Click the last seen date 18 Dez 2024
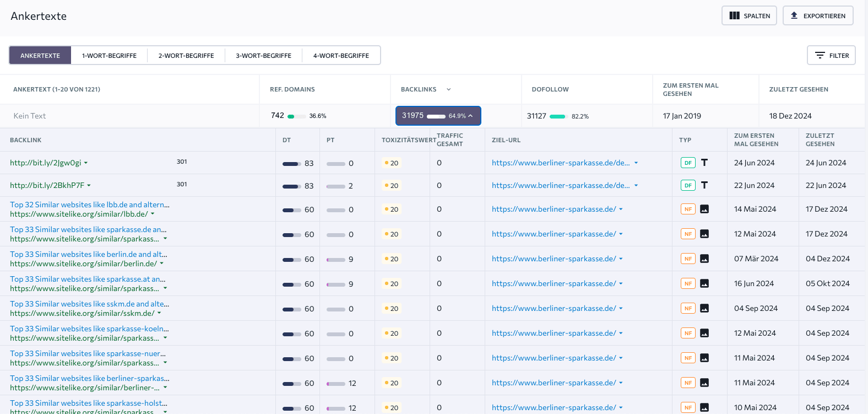 tap(790, 116)
